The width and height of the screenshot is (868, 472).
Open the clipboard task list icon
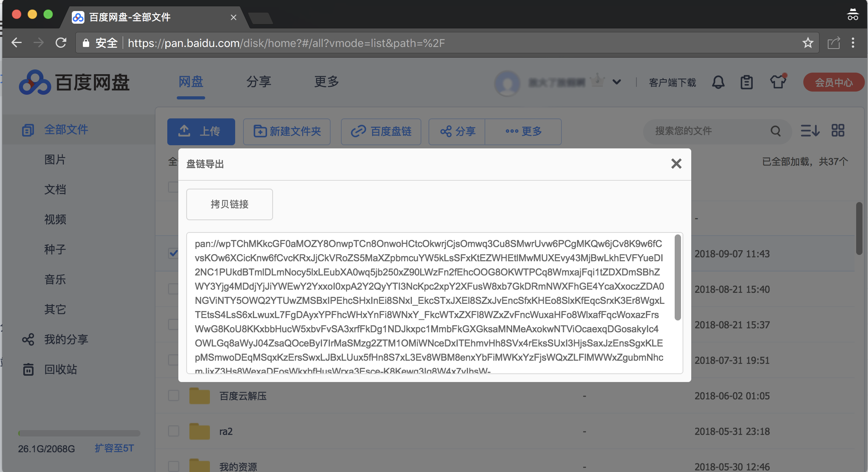[x=746, y=82]
